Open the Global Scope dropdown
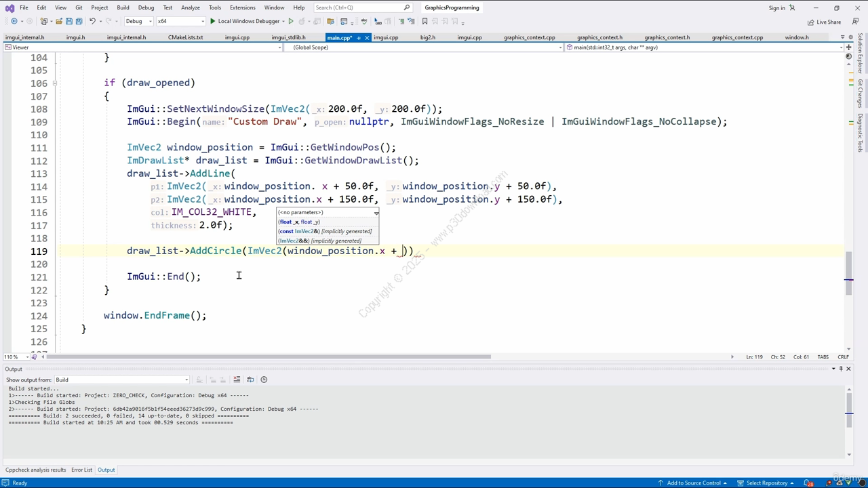Image resolution: width=868 pixels, height=488 pixels. point(427,47)
